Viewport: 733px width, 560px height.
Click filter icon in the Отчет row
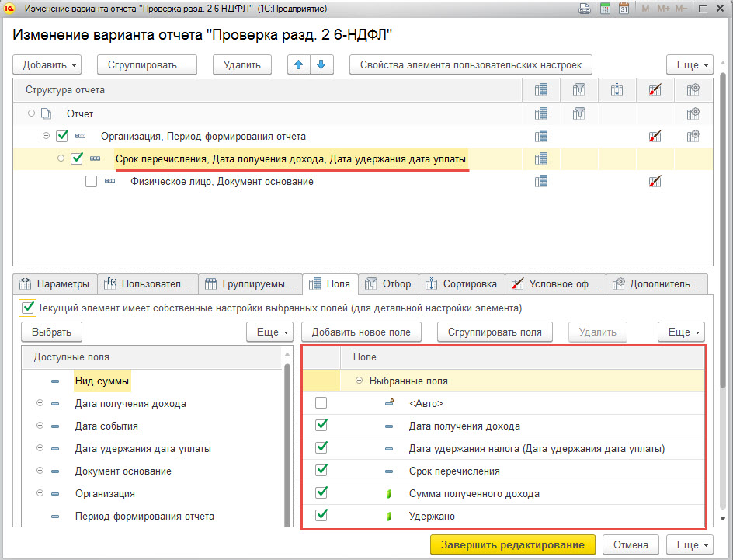(x=578, y=113)
